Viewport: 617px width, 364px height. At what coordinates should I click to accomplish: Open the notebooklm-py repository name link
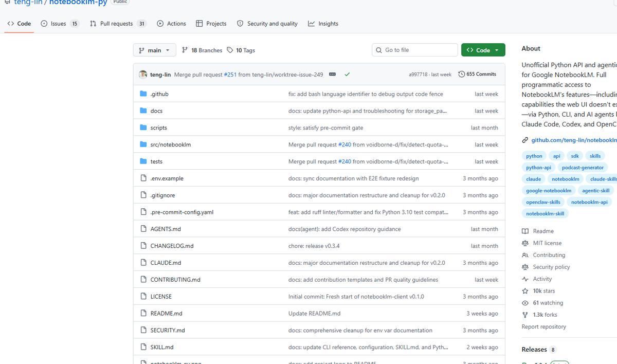78,2
